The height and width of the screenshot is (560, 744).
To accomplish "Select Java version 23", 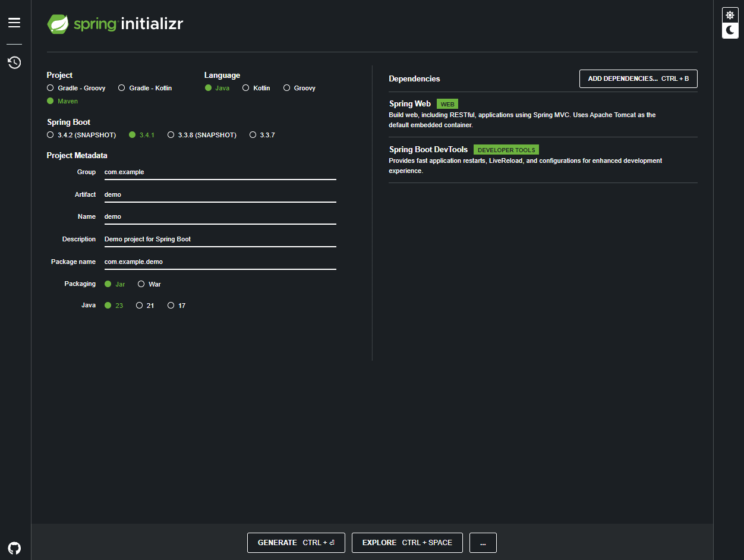I will click(114, 306).
